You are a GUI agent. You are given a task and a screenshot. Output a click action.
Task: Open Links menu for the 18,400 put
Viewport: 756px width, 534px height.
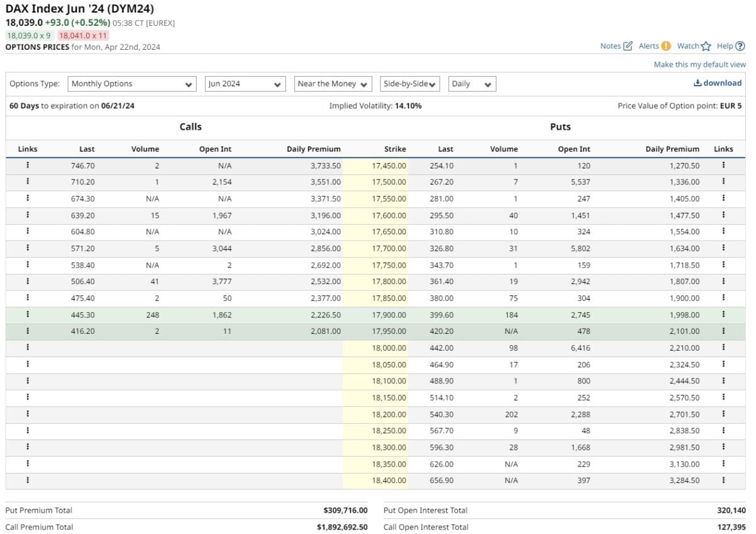[x=723, y=480]
